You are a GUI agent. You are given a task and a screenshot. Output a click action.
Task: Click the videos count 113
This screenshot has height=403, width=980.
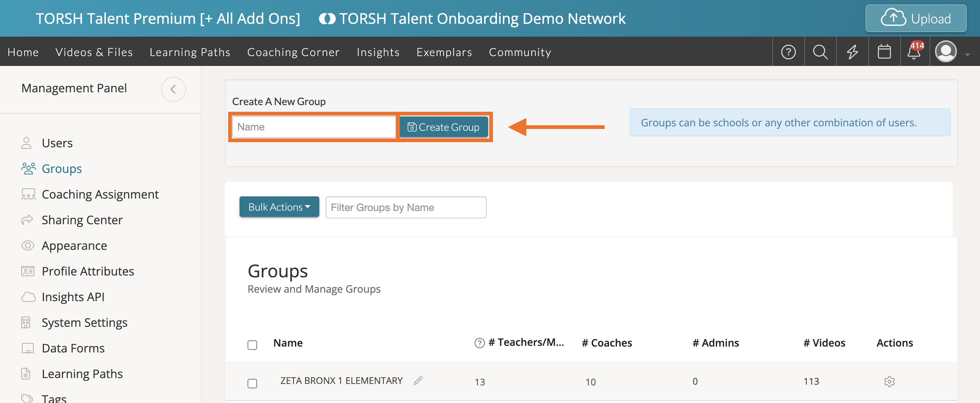811,381
